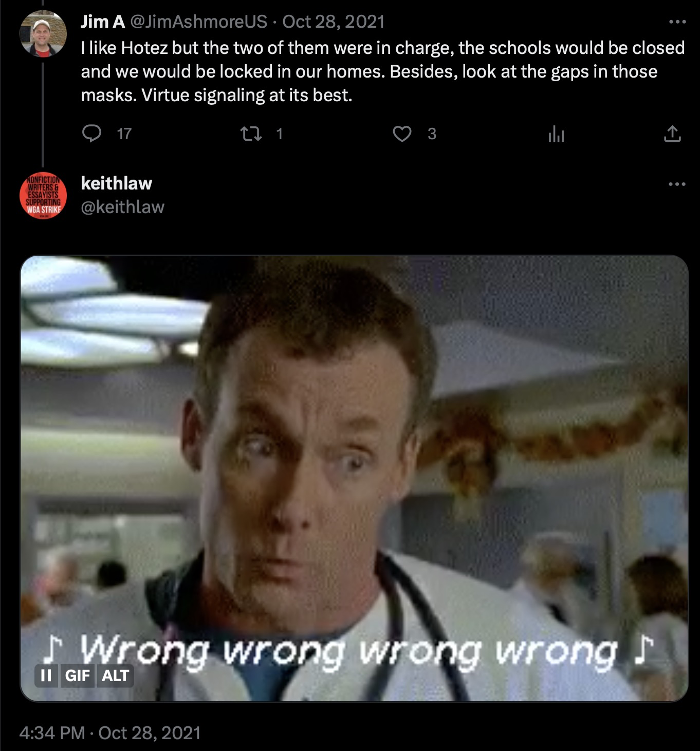Open replies on Jim A's tweet
This screenshot has width=700, height=751.
pyautogui.click(x=92, y=134)
